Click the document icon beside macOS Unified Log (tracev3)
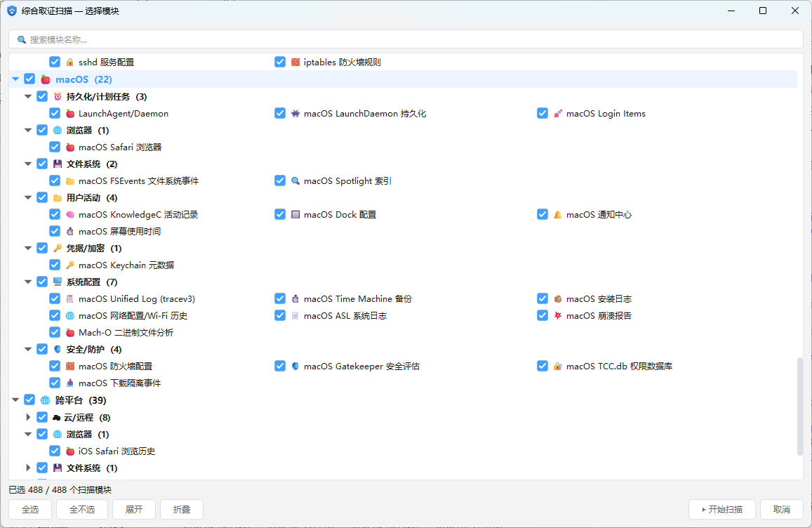 (70, 298)
